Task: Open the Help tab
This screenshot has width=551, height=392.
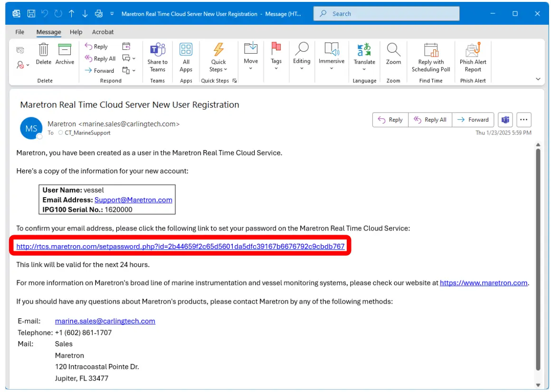Action: pyautogui.click(x=76, y=32)
